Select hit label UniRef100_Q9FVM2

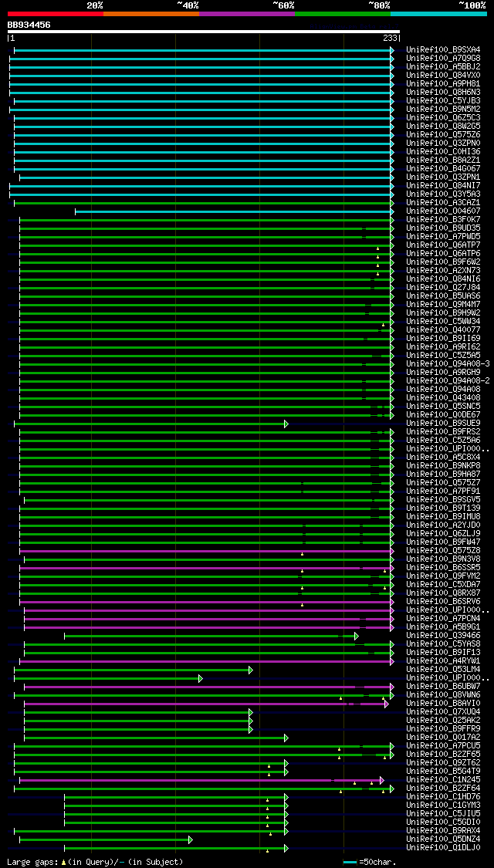(x=443, y=576)
